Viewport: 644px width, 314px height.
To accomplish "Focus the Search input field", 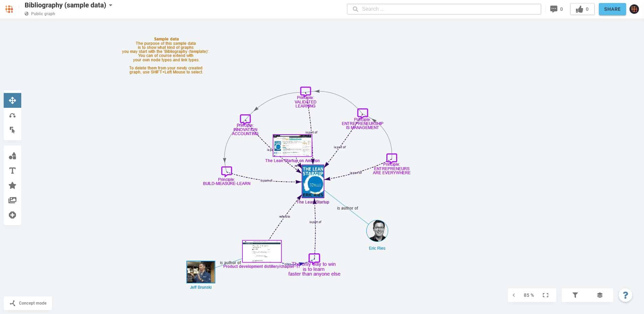I will [444, 9].
